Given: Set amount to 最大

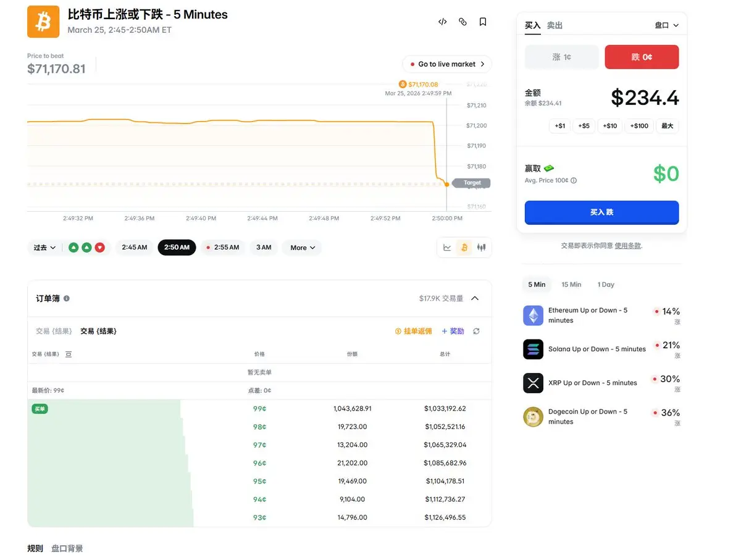Looking at the screenshot, I should pos(668,126).
